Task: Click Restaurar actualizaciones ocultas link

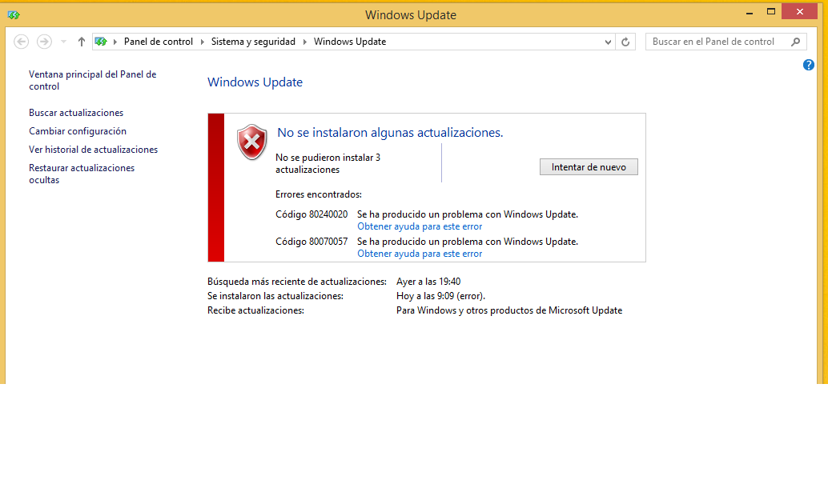Action: (x=82, y=174)
